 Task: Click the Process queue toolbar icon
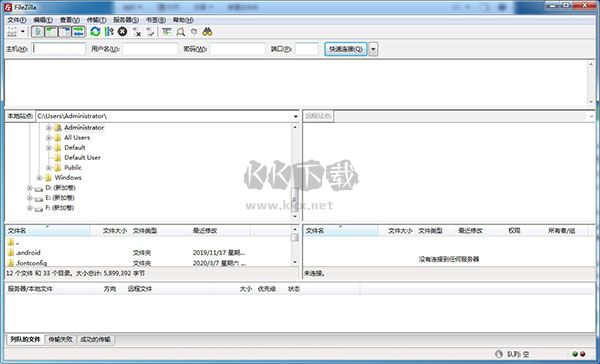pyautogui.click(x=109, y=32)
